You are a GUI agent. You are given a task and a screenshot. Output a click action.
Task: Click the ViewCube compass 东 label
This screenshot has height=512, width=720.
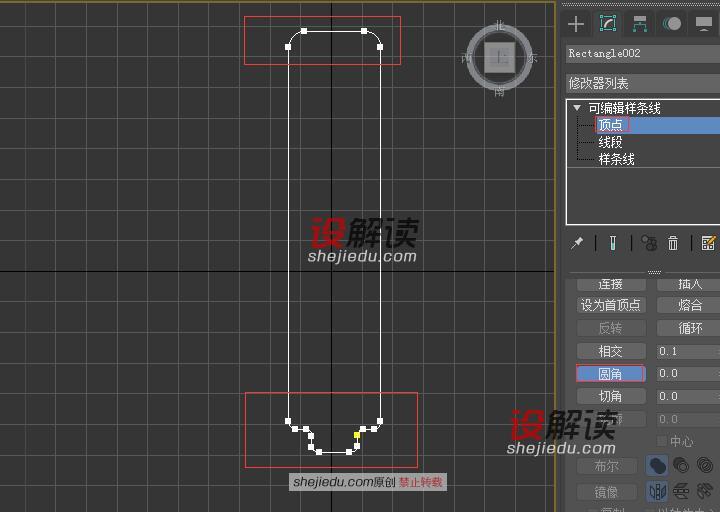pos(533,58)
